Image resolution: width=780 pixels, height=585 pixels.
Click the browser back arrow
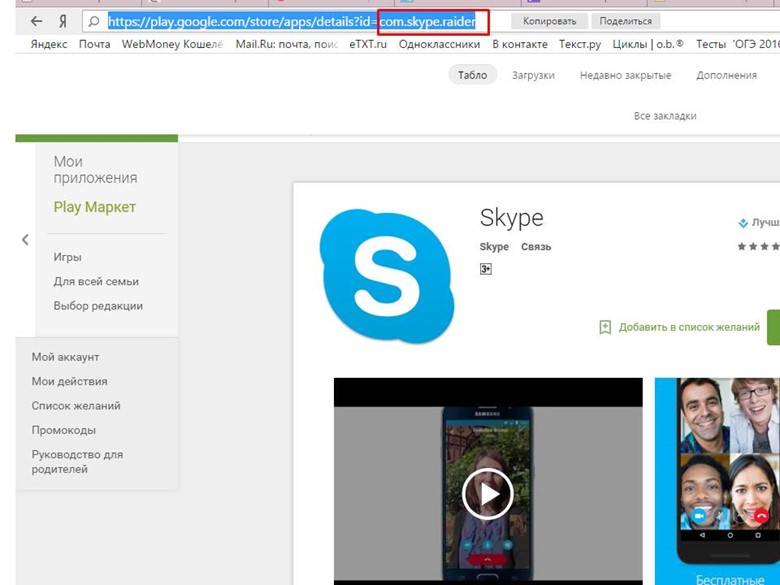[x=37, y=21]
